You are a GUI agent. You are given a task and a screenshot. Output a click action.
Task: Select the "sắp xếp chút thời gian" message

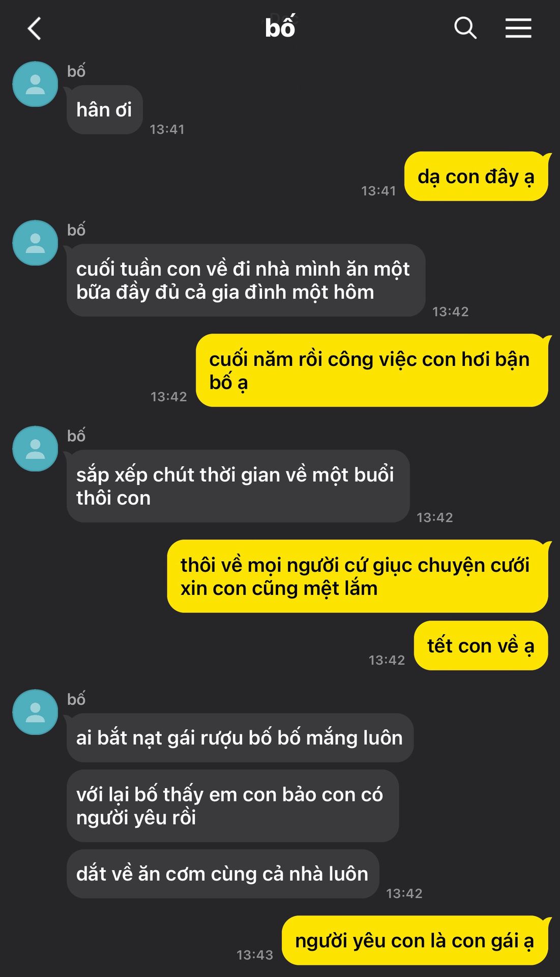point(238,486)
